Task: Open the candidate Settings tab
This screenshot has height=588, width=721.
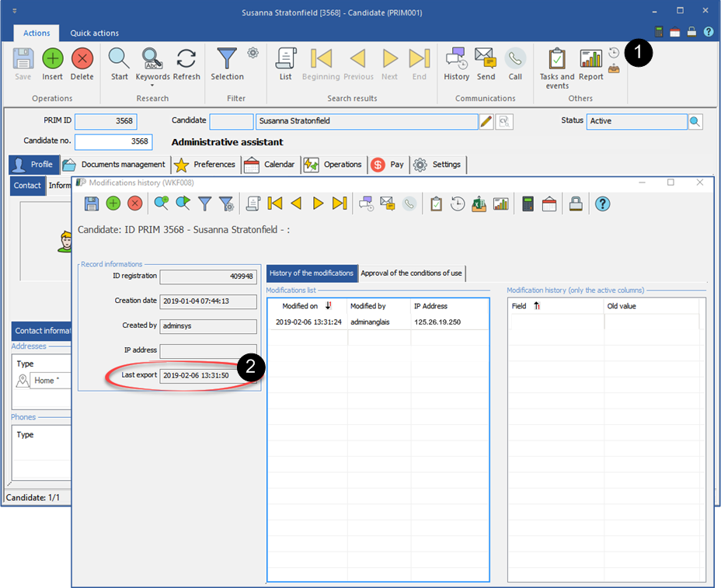Action: coord(437,165)
